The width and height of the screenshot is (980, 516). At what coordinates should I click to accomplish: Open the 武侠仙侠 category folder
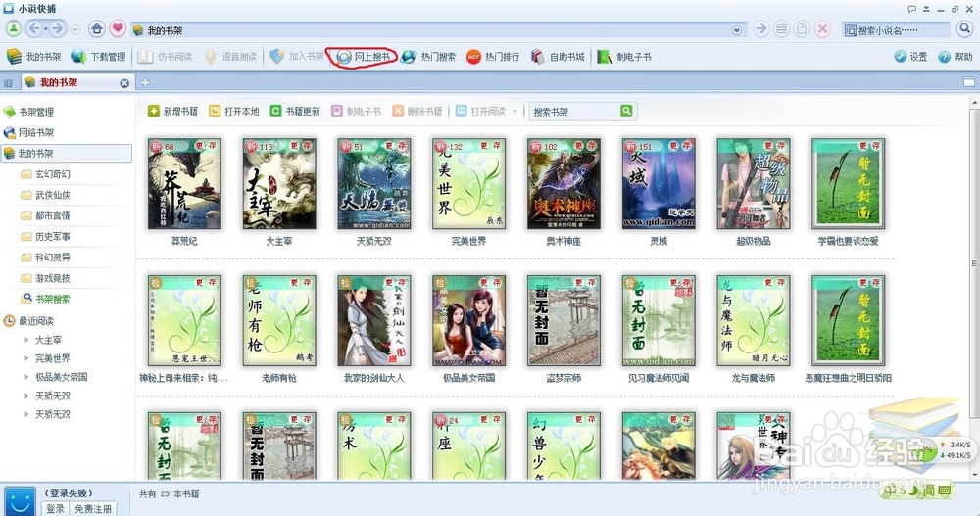pyautogui.click(x=45, y=195)
